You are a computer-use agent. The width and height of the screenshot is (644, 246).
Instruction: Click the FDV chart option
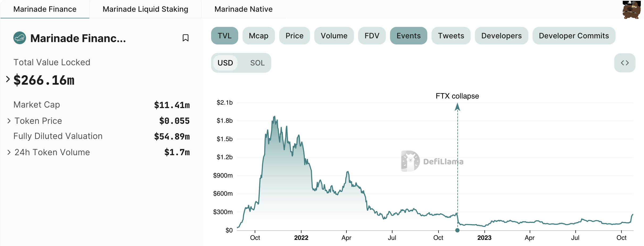coord(372,35)
